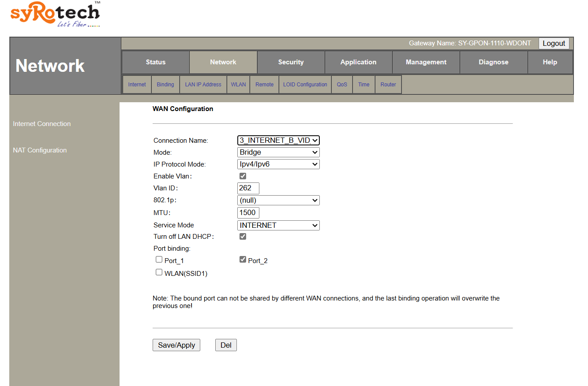Screen dimensions: 588x386
Task: Go to the Management tab
Action: 426,62
